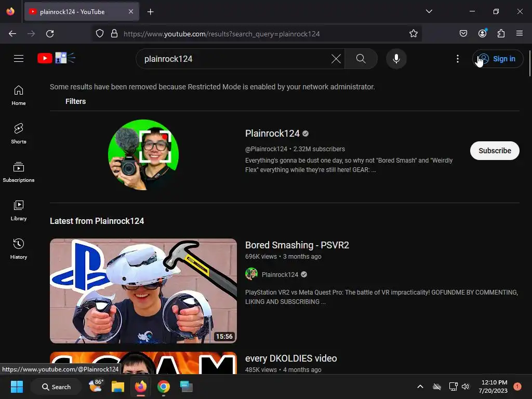This screenshot has height=399, width=532.
Task: Bookmark this page with star icon
Action: coord(413,34)
